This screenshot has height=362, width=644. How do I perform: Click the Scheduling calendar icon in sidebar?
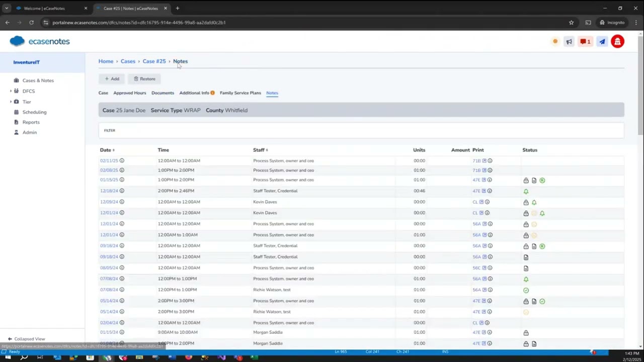[16, 112]
